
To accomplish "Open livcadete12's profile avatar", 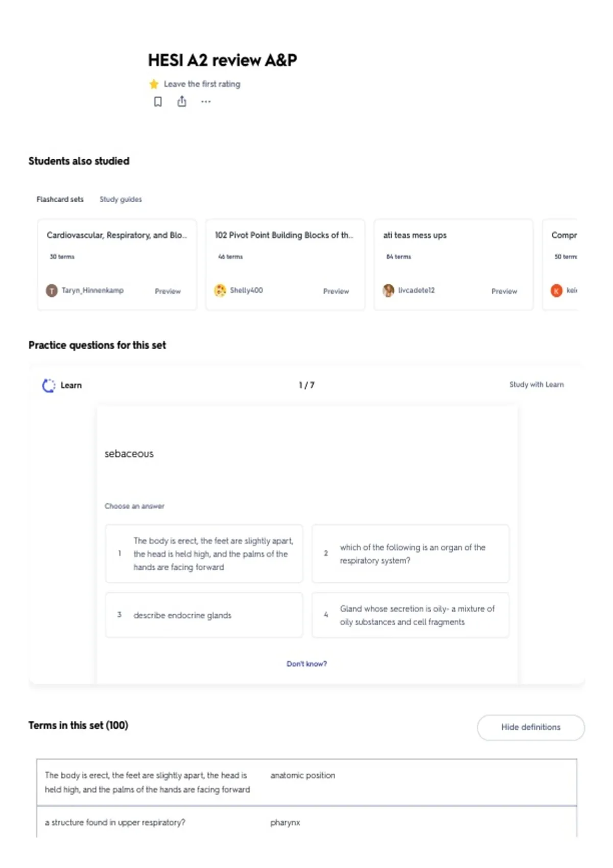I will (x=388, y=291).
